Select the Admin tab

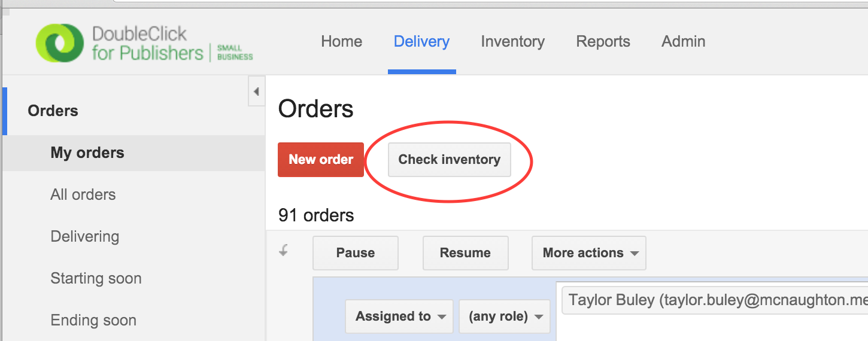click(x=683, y=41)
